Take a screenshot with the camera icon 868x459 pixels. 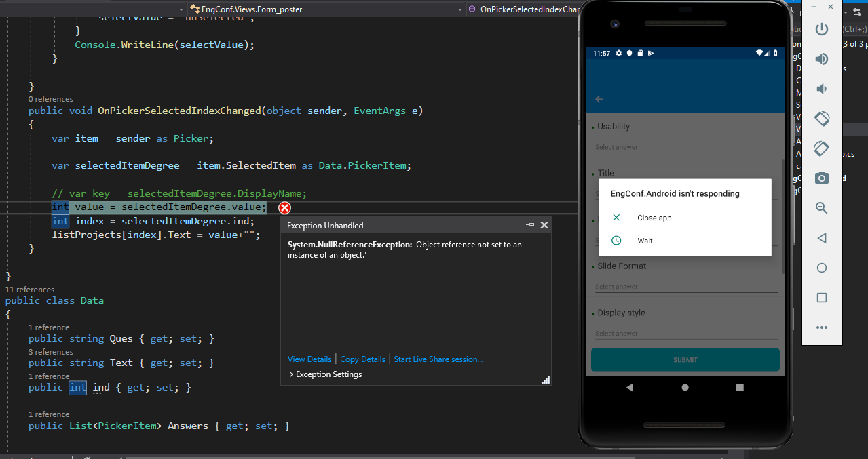(x=821, y=178)
